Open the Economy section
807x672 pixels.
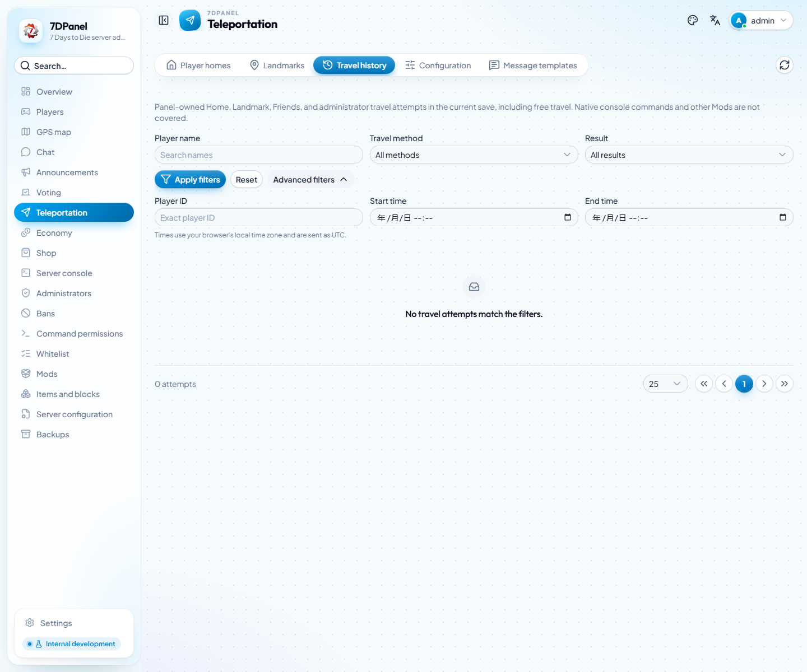(x=74, y=233)
